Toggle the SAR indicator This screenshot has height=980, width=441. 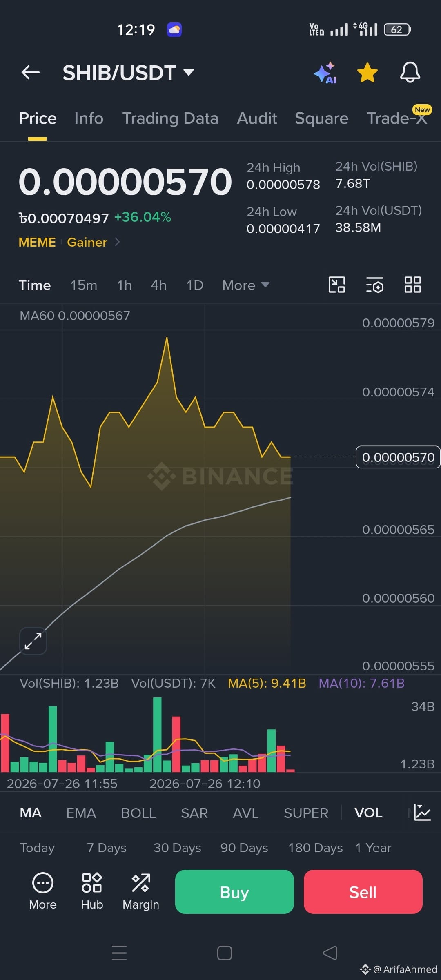(x=194, y=813)
